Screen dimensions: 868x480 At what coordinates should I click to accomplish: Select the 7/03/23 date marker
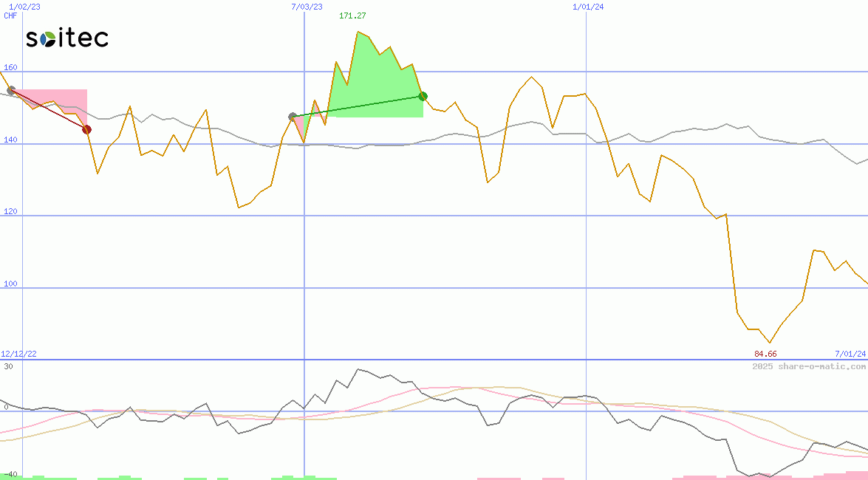307,7
